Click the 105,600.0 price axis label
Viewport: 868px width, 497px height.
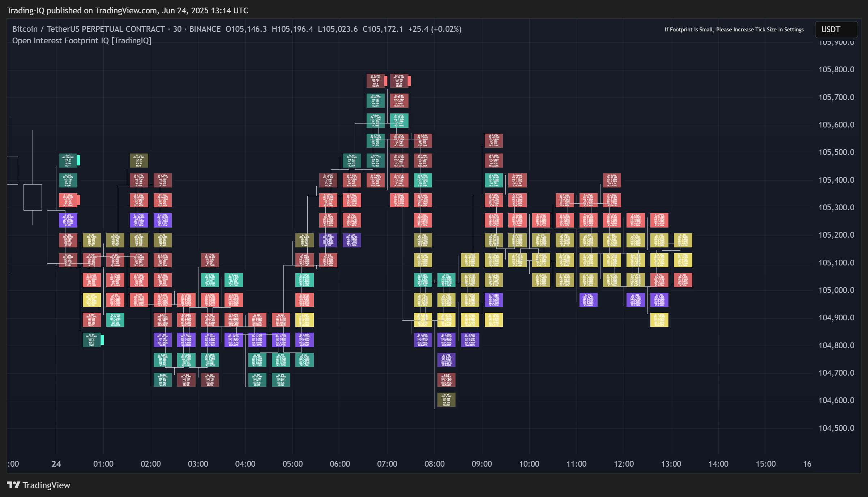pyautogui.click(x=836, y=125)
